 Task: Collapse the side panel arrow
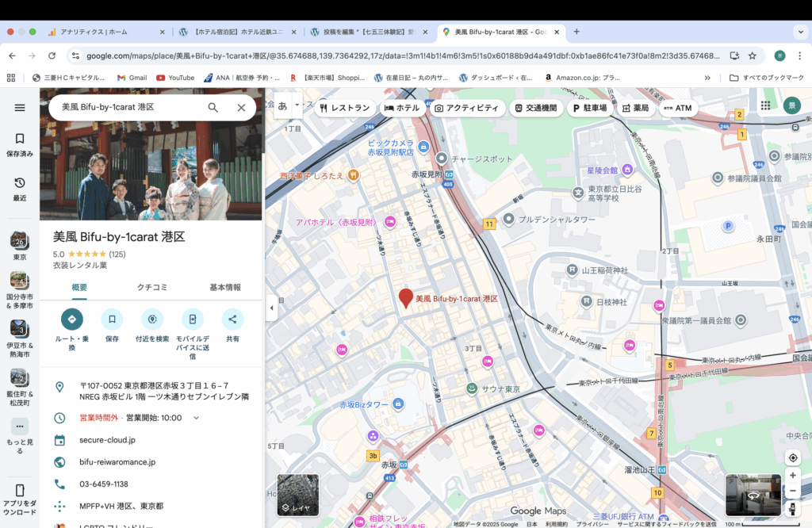tap(271, 308)
